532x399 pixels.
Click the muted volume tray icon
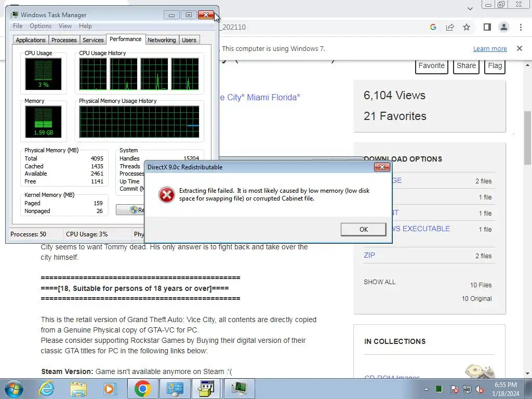480,389
